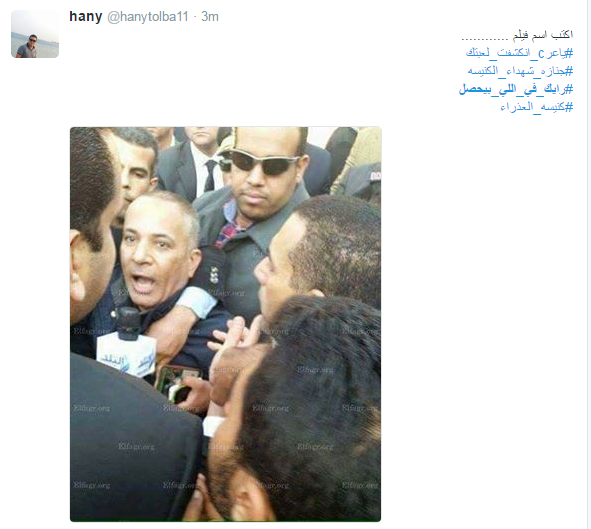Open the first hashtag ending انكشفت_لعبتك
The image size is (591, 529).
coord(519,53)
